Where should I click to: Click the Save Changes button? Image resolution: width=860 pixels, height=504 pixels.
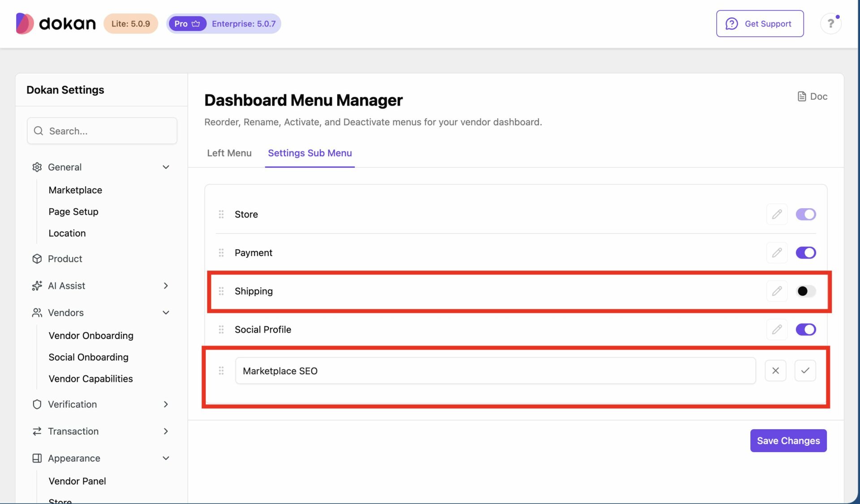788,440
